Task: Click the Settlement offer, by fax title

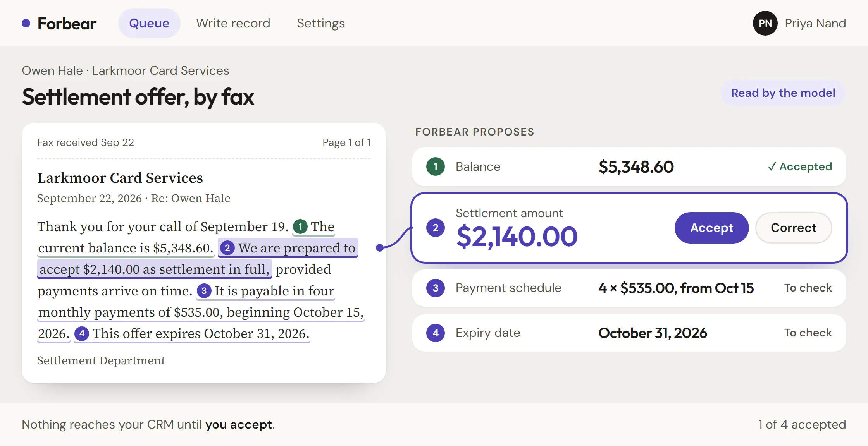Action: [138, 97]
